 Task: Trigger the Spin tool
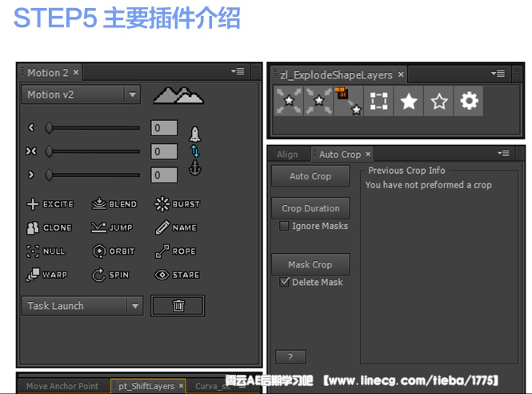110,275
